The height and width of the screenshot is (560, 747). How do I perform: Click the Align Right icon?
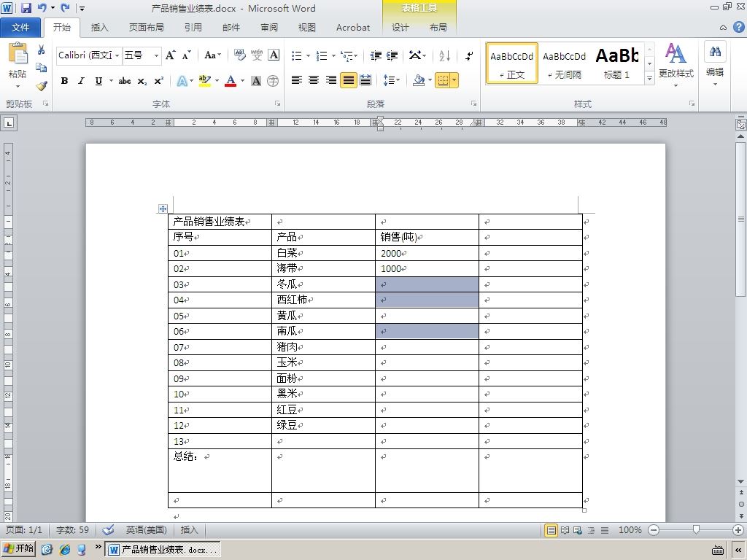coord(330,80)
